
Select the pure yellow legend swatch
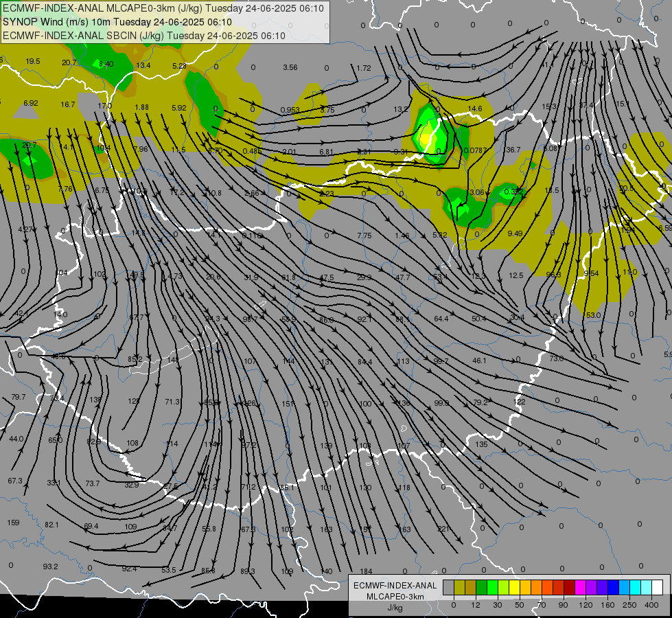(514, 587)
